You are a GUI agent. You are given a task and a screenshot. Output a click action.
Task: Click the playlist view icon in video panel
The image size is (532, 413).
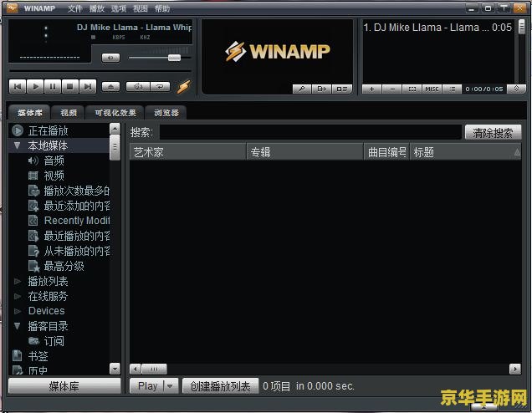coord(341,89)
